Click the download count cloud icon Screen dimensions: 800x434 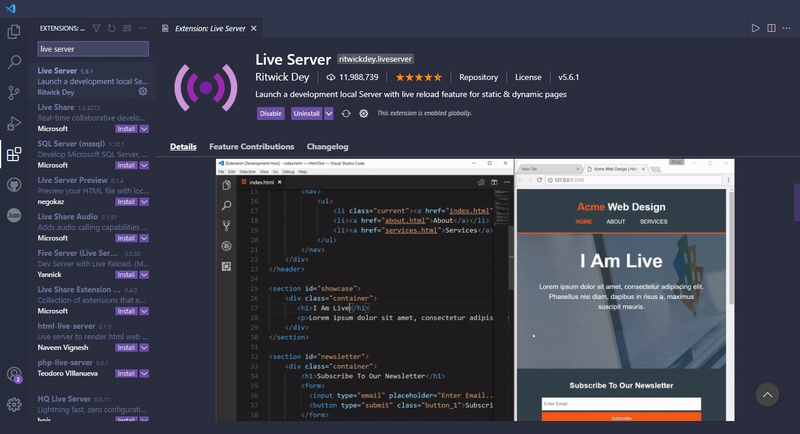coord(331,78)
